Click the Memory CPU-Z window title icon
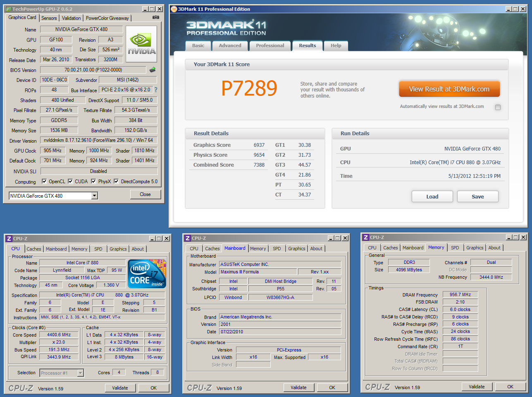This screenshot has height=397, width=532. tap(366, 237)
